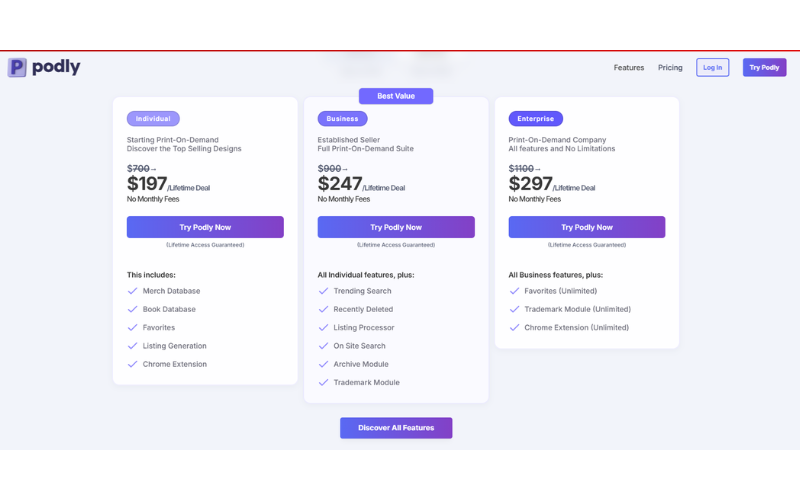
Task: Click the On Site Search feature text
Action: pos(359,346)
